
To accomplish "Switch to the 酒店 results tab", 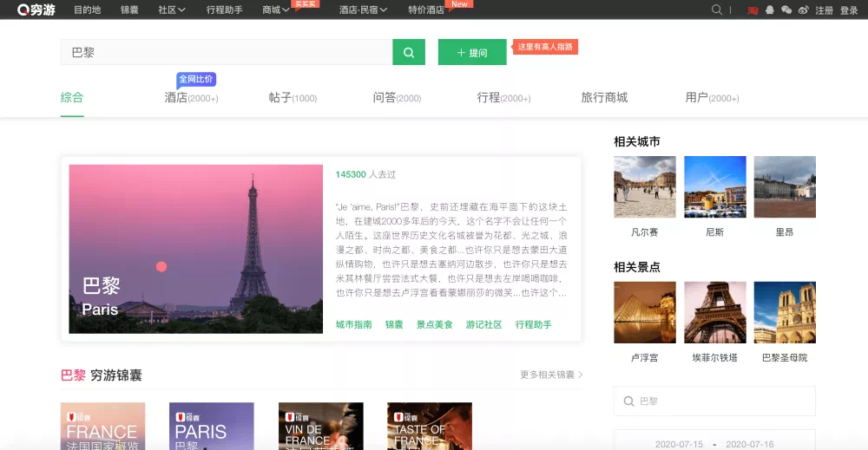I will click(191, 98).
